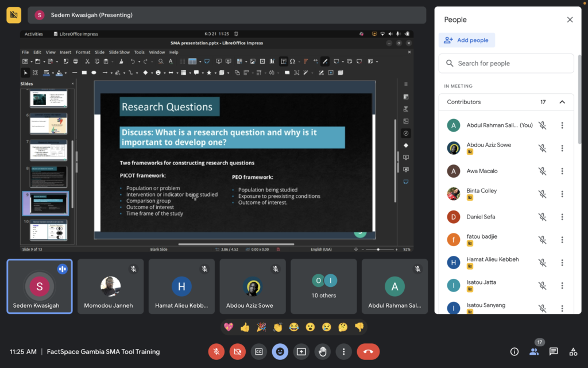Click the zoom slider in Impress status bar
The width and height of the screenshot is (588, 368).
point(380,250)
